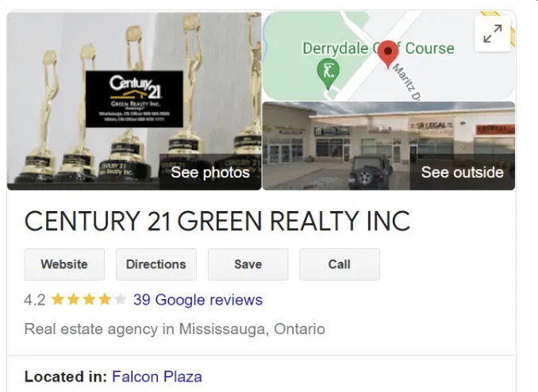
Task: Open the golden trophies photo
Action: pyautogui.click(x=134, y=101)
